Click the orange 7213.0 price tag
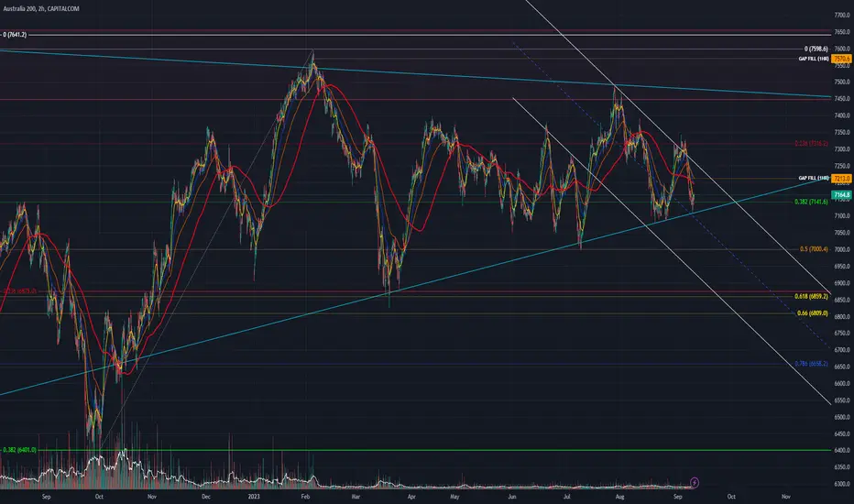854x504 pixels. pos(841,178)
